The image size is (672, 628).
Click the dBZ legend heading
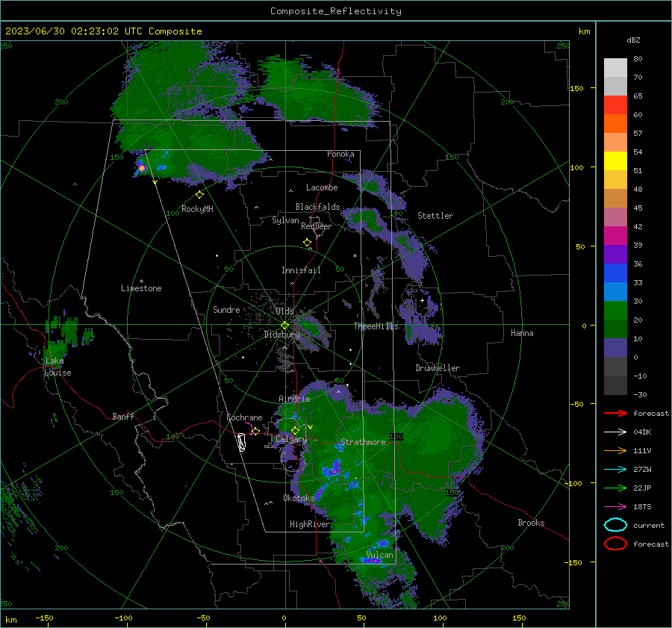point(633,40)
